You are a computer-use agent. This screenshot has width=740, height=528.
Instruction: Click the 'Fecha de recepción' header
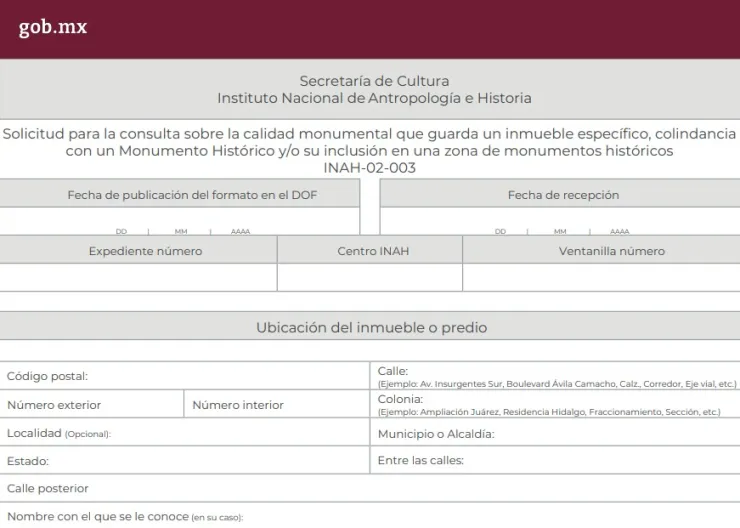click(560, 194)
